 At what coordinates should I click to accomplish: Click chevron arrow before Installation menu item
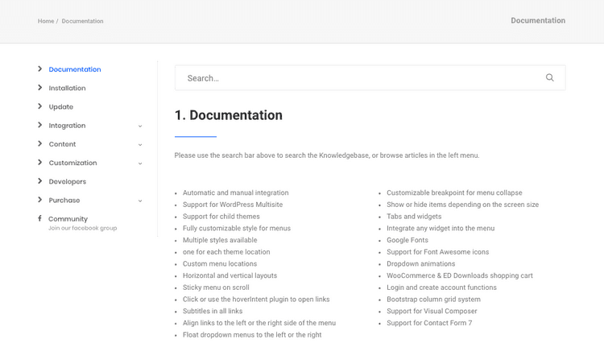click(39, 88)
